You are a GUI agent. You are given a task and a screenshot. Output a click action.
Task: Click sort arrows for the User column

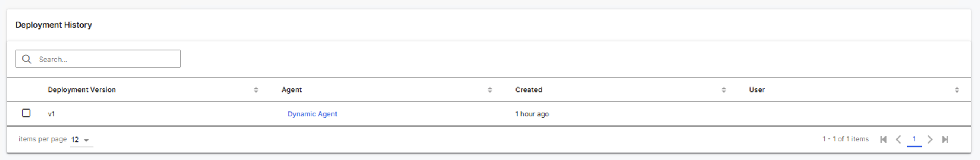coord(957,90)
